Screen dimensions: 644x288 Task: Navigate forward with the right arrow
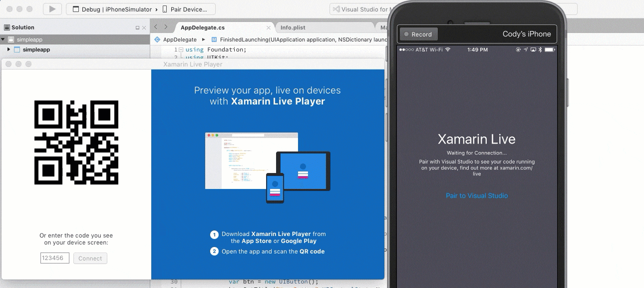pos(166,27)
